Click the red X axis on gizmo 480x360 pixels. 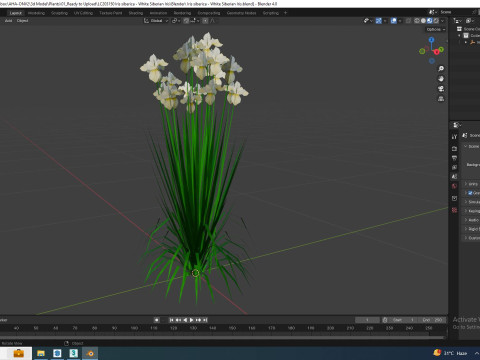click(x=436, y=52)
